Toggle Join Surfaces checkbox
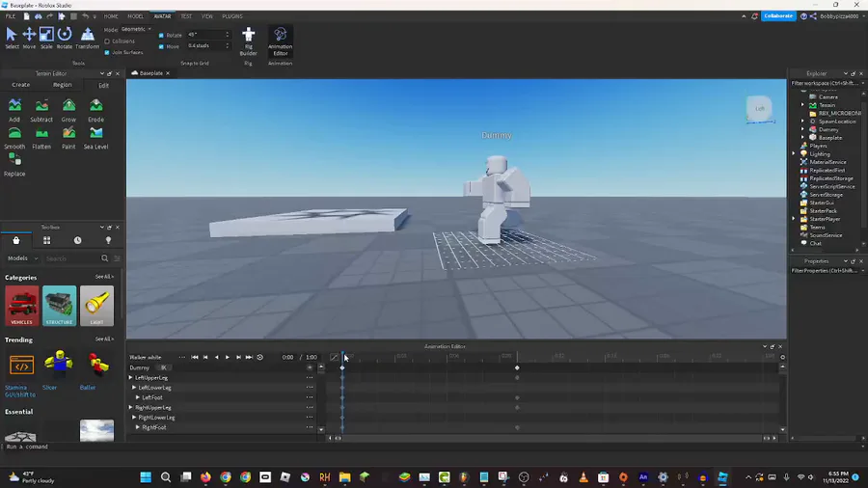The width and height of the screenshot is (868, 488). (x=107, y=53)
